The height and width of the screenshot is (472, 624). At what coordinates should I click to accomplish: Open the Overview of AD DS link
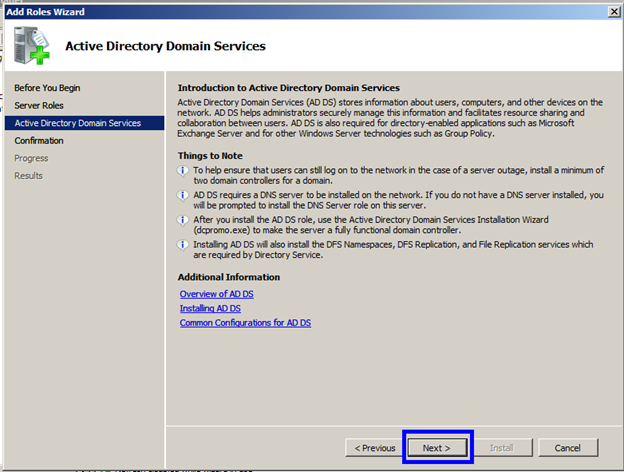pyautogui.click(x=216, y=294)
